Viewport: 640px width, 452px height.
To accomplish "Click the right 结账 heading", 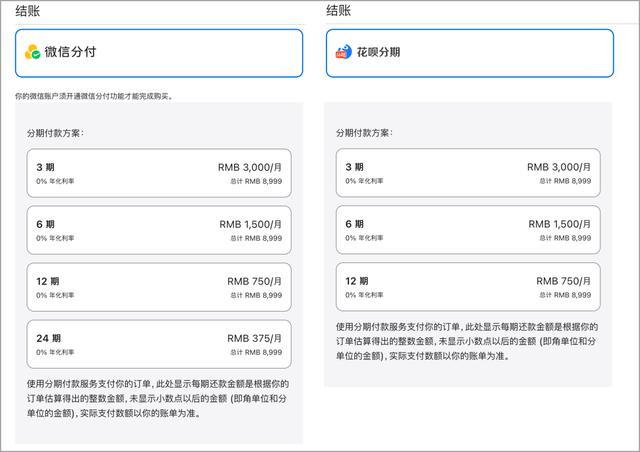I will coord(338,10).
